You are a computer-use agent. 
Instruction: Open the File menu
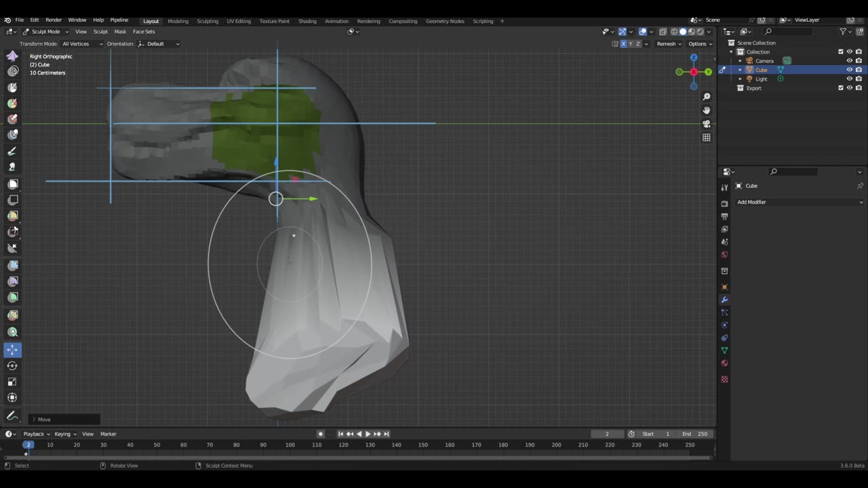20,20
